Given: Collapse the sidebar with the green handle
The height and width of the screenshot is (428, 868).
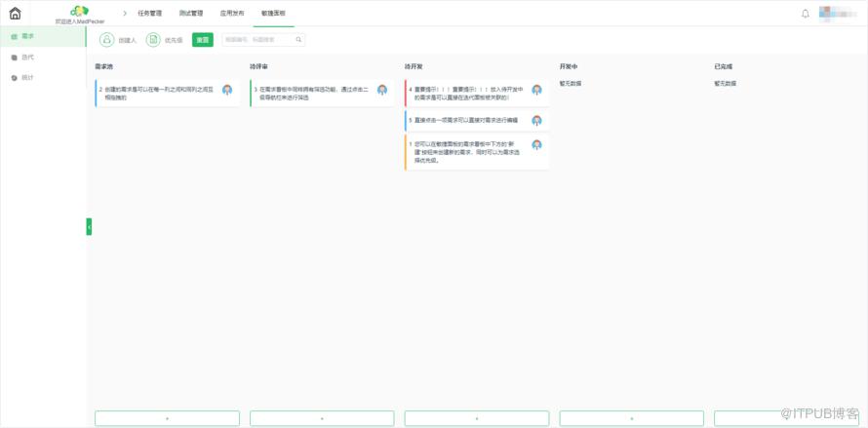Looking at the screenshot, I should (x=89, y=226).
